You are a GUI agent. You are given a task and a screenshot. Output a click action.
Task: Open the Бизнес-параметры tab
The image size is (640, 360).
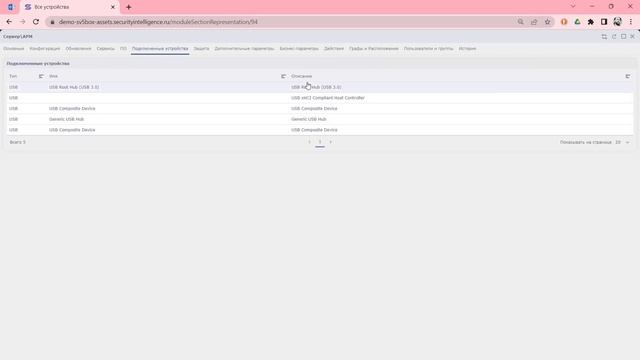(299, 49)
